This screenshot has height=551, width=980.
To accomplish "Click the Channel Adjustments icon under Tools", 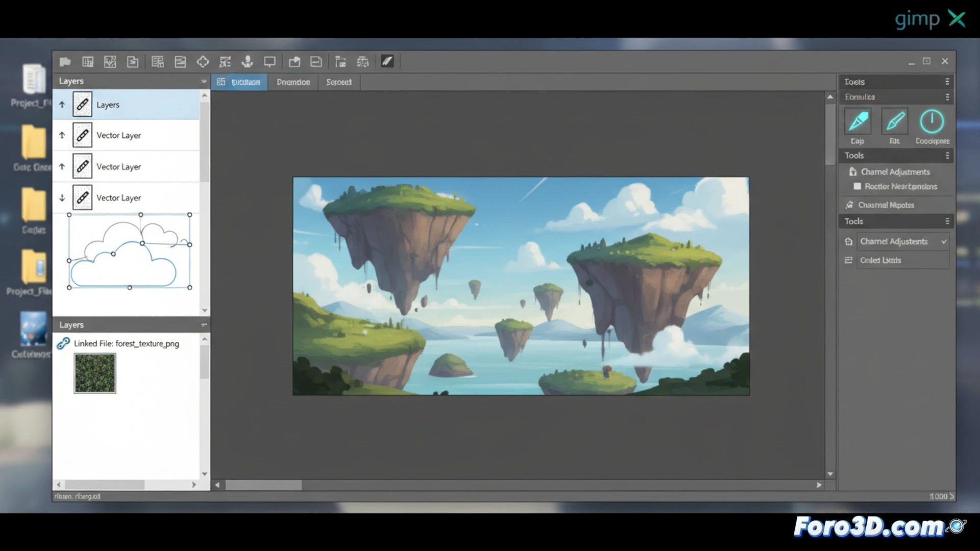I will pyautogui.click(x=853, y=172).
